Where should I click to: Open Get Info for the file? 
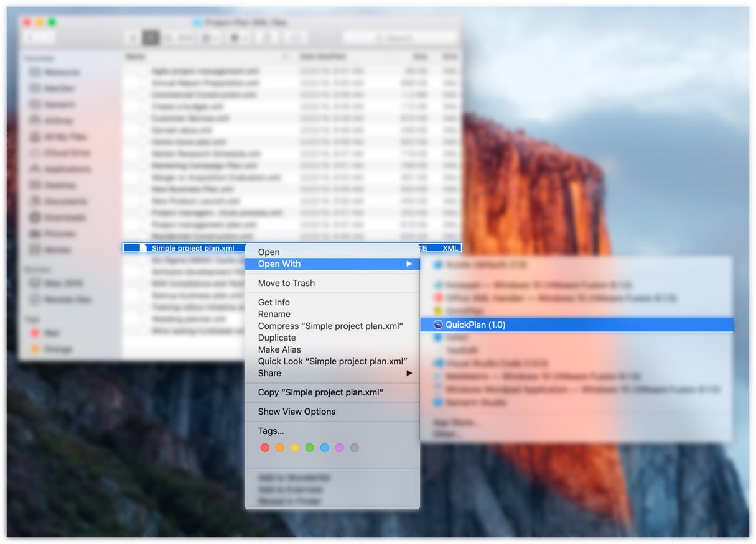tap(274, 302)
